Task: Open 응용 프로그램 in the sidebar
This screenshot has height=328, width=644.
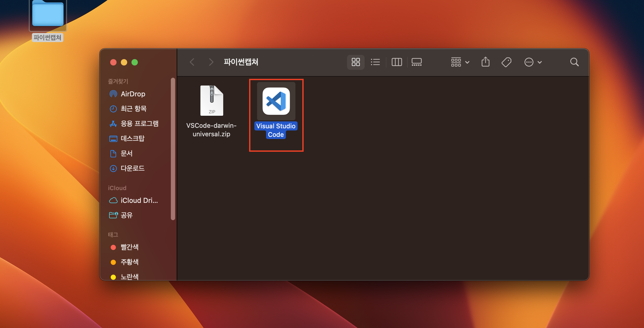Action: (139, 124)
